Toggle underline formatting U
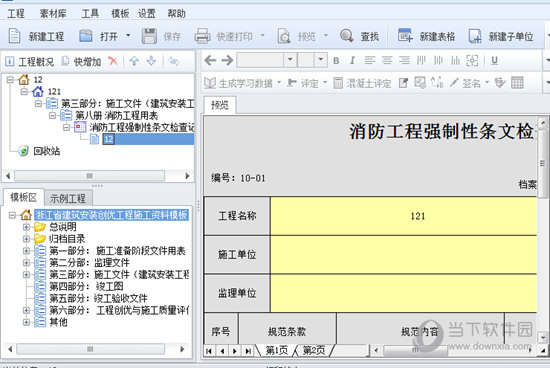The height and width of the screenshot is (368, 550). pyautogui.click(x=495, y=61)
